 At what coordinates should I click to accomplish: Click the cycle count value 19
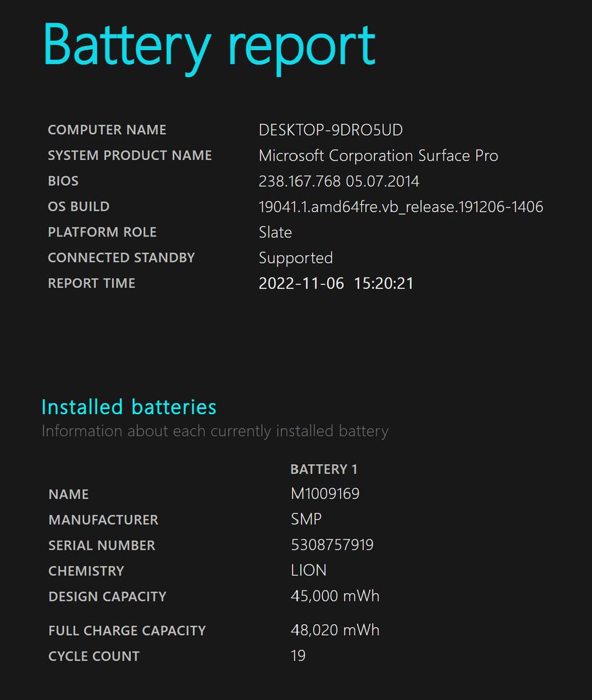(x=298, y=656)
